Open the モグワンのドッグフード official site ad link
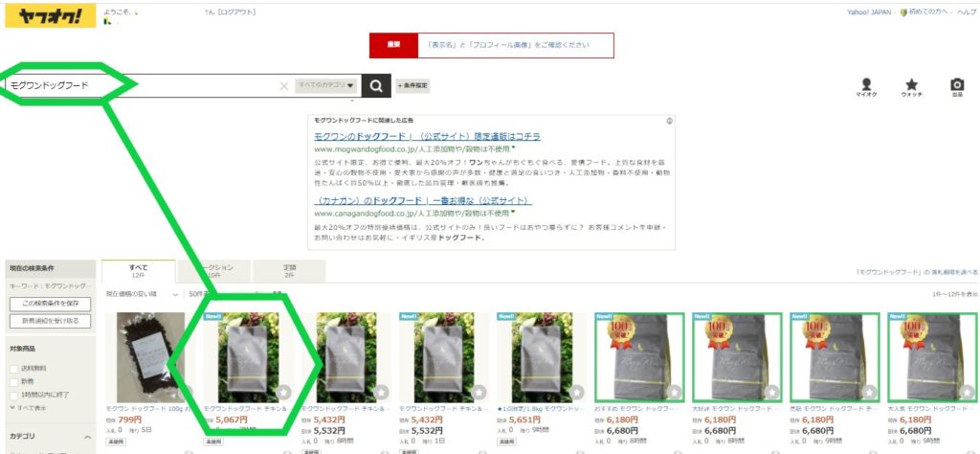Image resolution: width=980 pixels, height=454 pixels. (x=427, y=136)
